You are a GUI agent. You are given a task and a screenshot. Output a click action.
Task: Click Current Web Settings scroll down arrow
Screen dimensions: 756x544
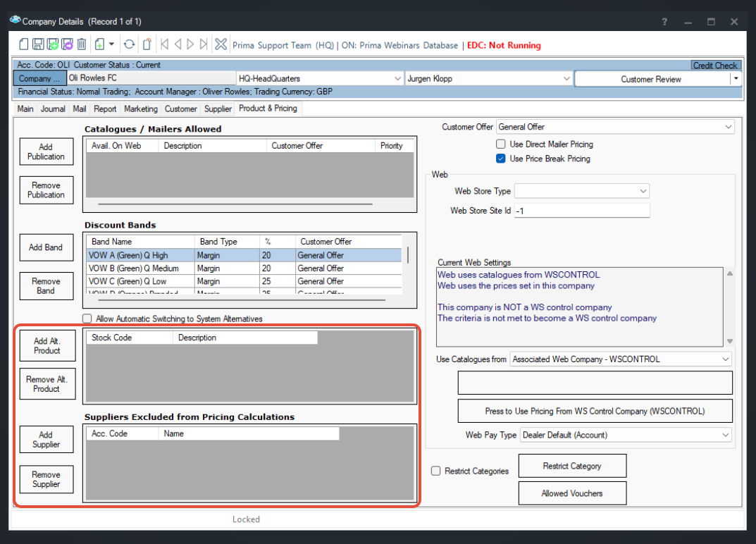click(730, 341)
